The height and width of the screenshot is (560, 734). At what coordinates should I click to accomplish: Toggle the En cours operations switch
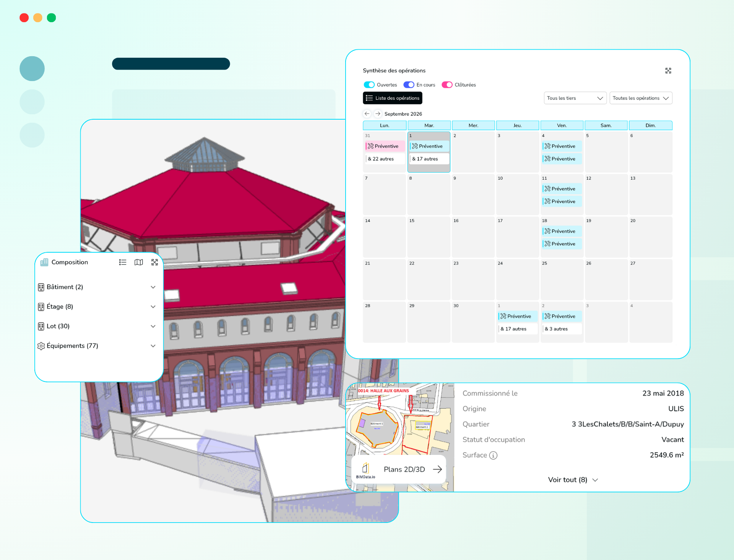click(x=409, y=85)
